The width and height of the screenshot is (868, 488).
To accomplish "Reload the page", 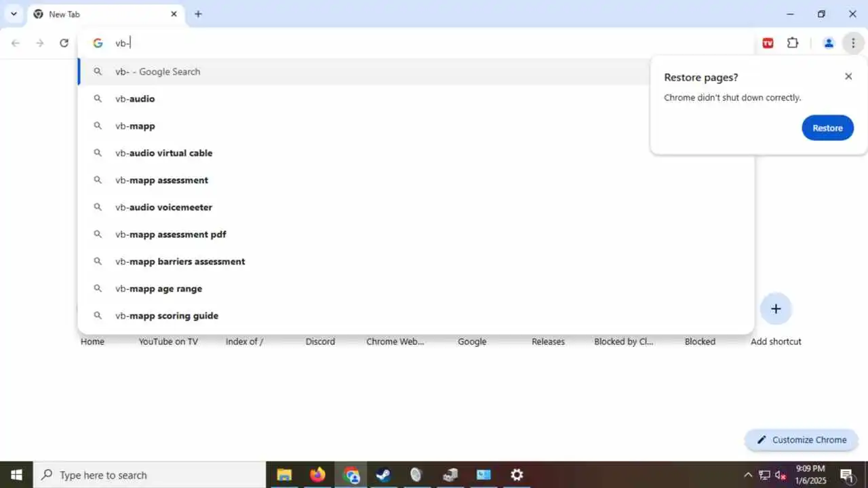I will click(x=64, y=43).
